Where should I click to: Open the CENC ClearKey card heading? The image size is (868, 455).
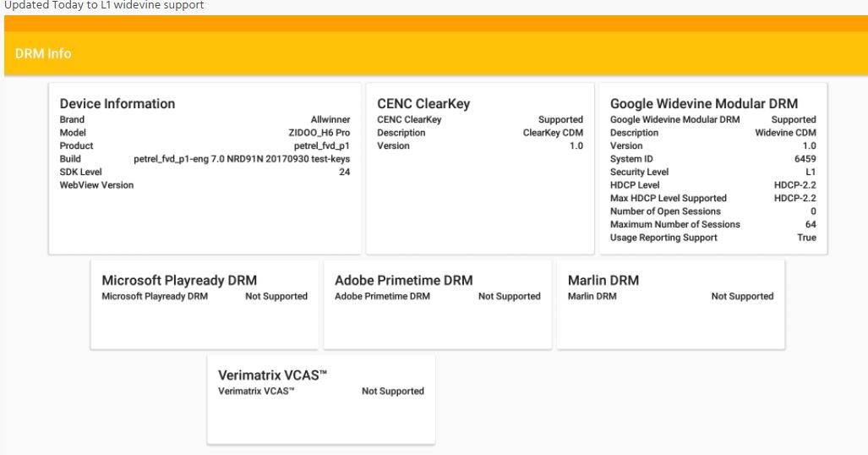point(423,103)
